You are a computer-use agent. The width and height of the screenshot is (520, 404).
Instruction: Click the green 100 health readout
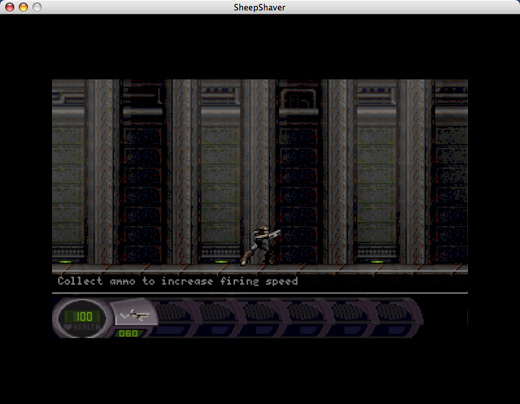(83, 316)
